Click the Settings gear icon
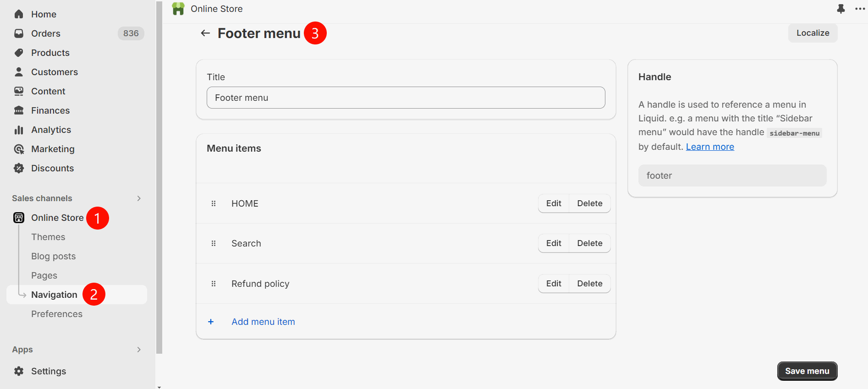Screen dimensions: 868x389 tap(19, 371)
